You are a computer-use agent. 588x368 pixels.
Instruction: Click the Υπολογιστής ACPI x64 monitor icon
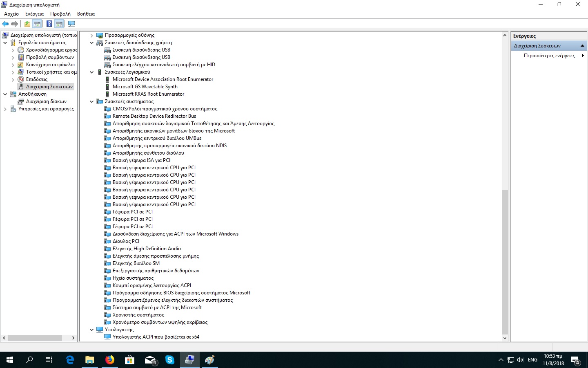pos(107,337)
